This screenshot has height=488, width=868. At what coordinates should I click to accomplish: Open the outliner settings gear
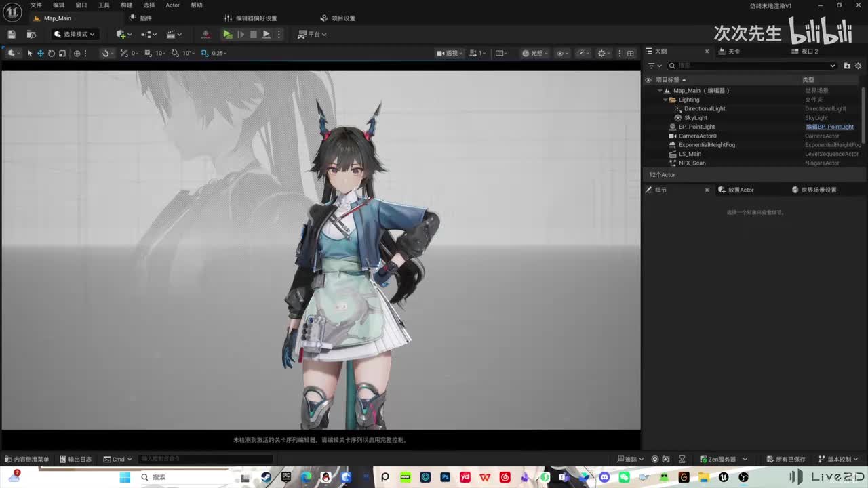[x=859, y=66]
